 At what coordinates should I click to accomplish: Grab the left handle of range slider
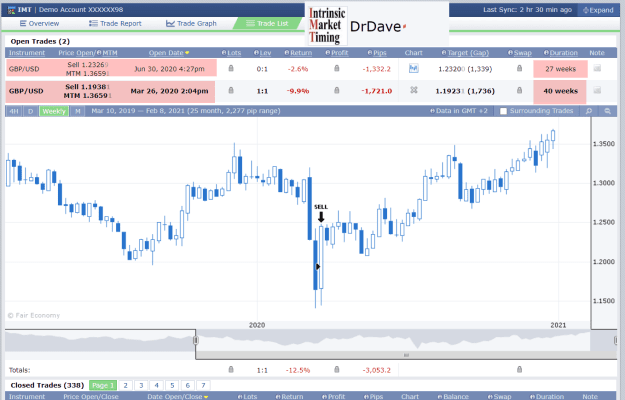click(196, 340)
